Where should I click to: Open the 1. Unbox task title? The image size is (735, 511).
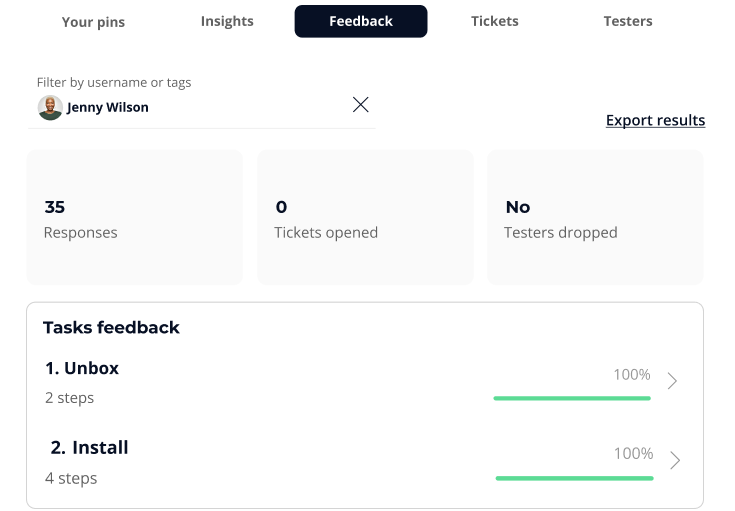pos(82,368)
